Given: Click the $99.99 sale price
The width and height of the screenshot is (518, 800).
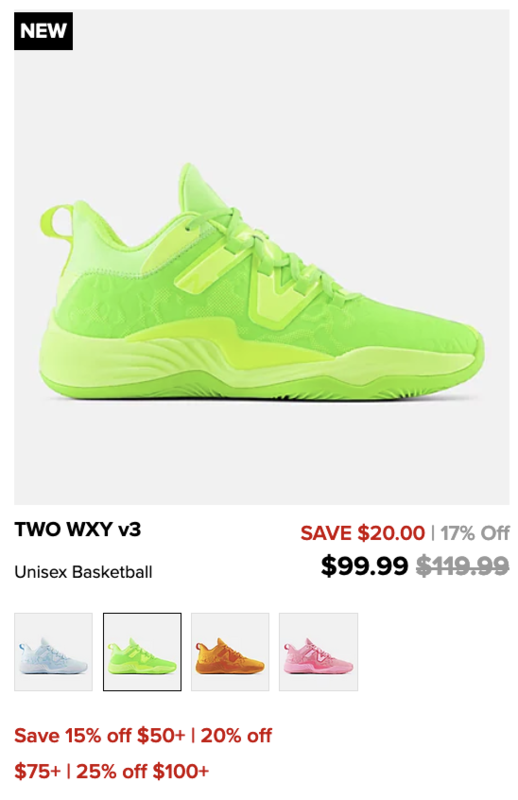Looking at the screenshot, I should coord(364,565).
